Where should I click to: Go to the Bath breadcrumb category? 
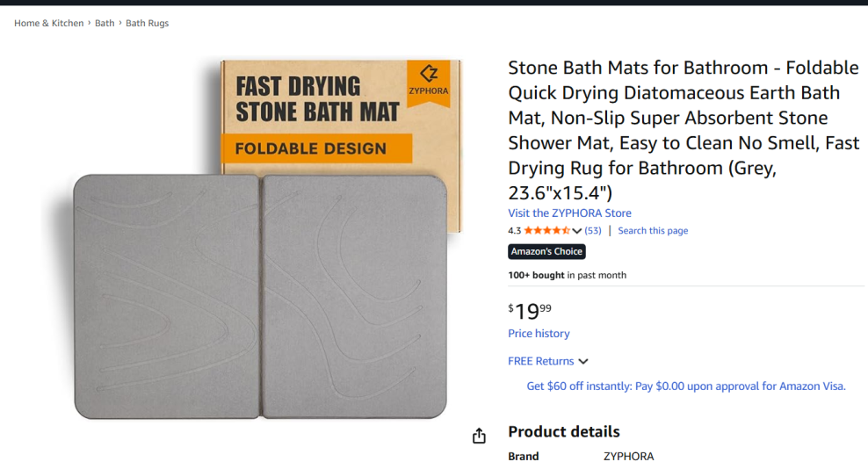click(105, 24)
